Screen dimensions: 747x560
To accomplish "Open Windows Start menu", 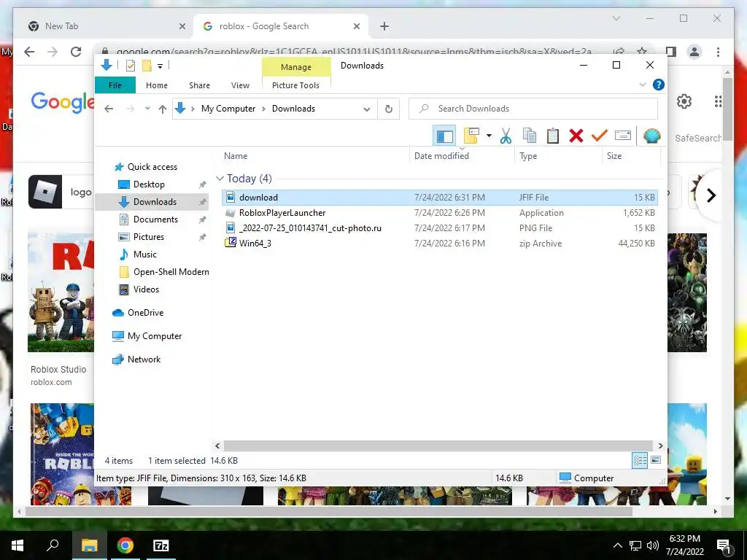I will [18, 545].
